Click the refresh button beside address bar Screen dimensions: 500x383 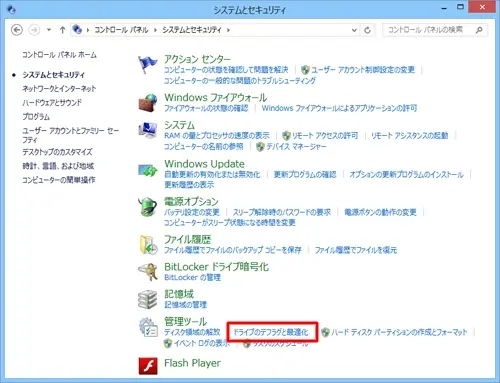point(367,30)
